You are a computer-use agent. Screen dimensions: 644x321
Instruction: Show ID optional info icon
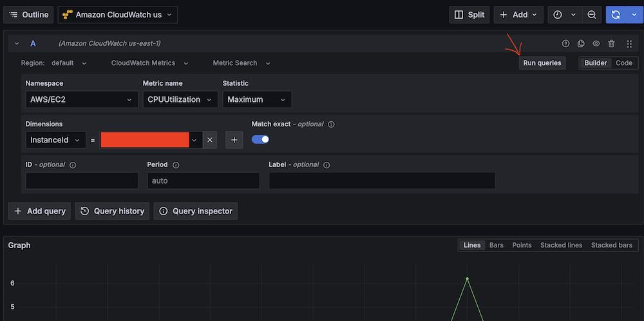[73, 165]
